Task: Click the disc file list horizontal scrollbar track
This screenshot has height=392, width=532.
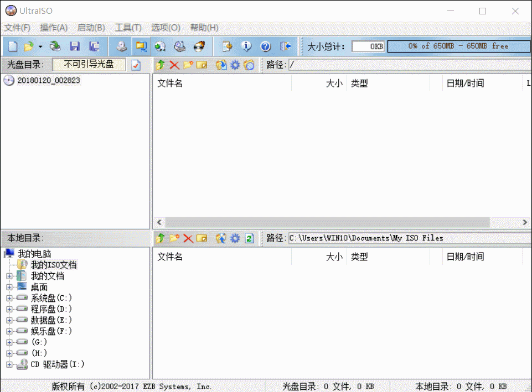Action: point(327,222)
